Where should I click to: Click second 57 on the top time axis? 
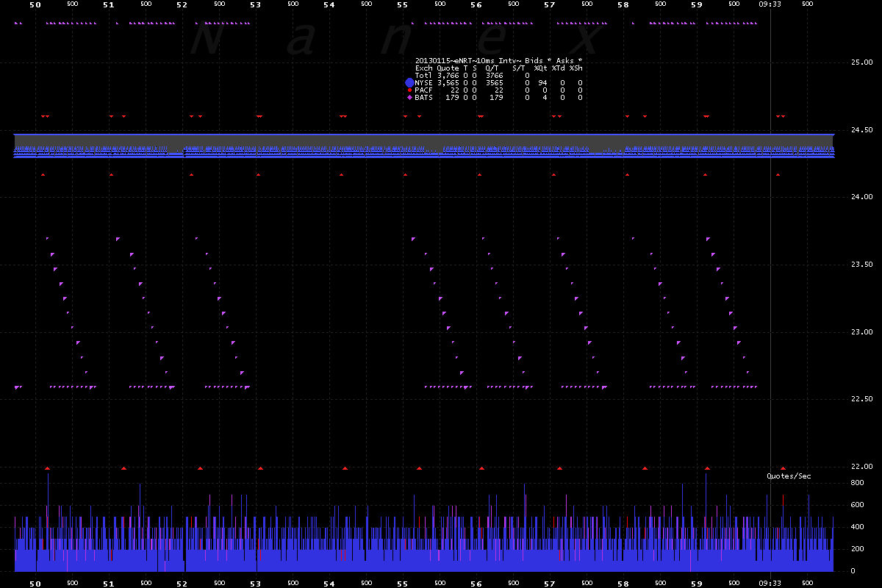pyautogui.click(x=549, y=4)
